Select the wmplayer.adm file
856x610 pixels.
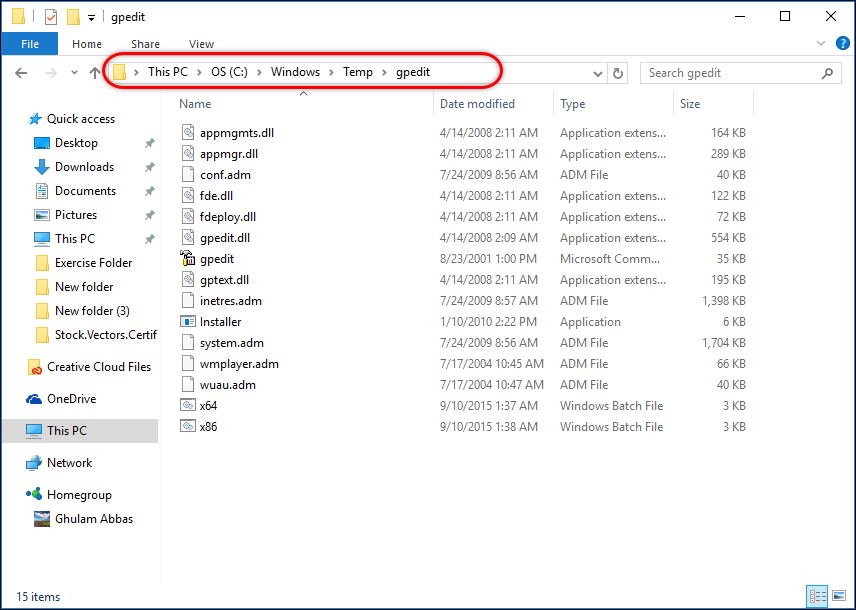[x=239, y=364]
